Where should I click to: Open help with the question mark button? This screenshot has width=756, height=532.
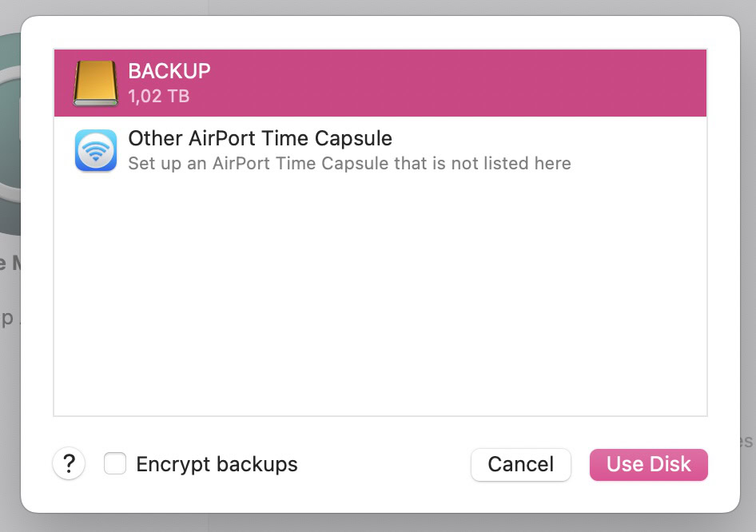70,463
